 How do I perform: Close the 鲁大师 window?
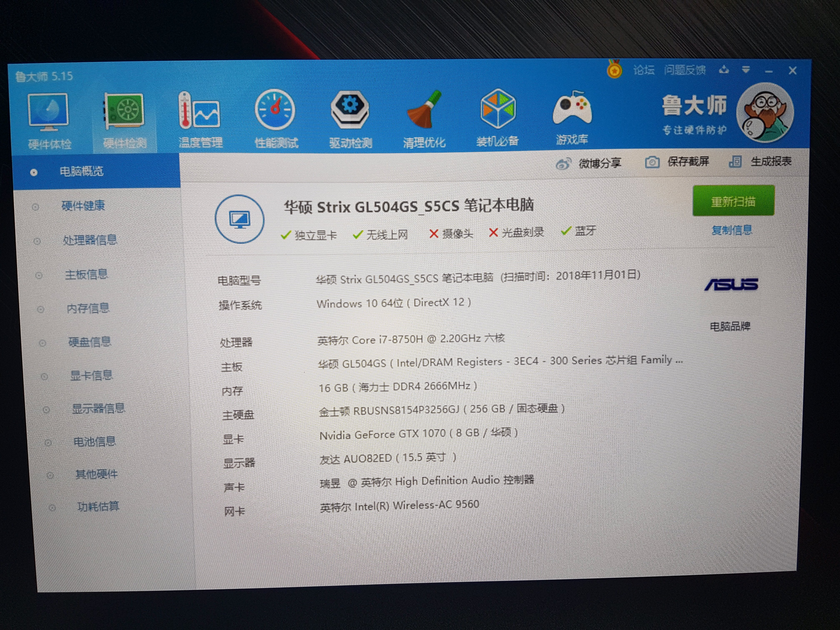(x=792, y=71)
